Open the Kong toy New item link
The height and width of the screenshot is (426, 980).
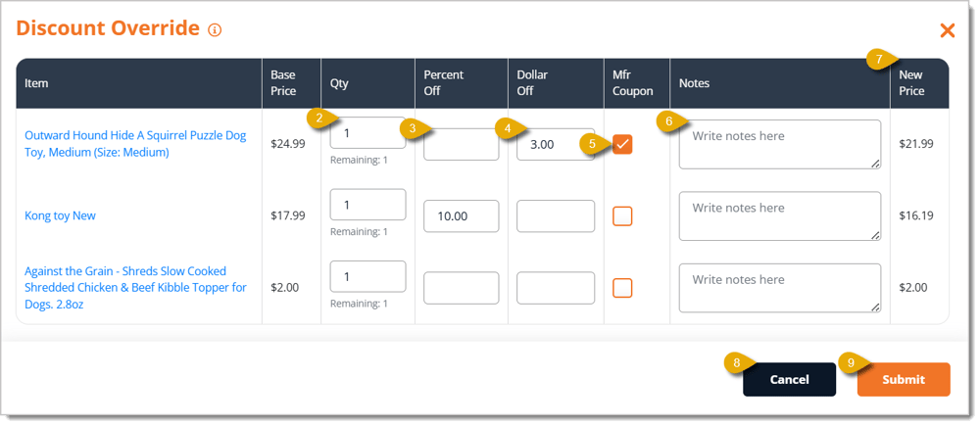point(60,215)
